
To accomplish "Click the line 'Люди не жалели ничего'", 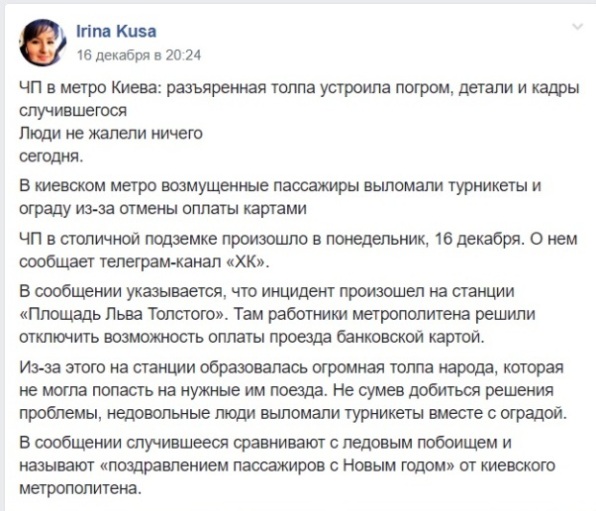I will coord(111,133).
